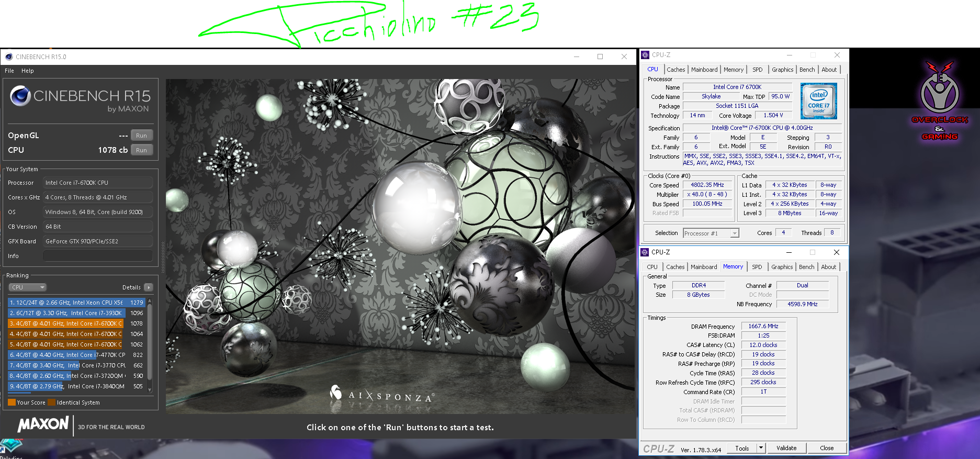Click the Close button in CPU-Z
The width and height of the screenshot is (980, 459).
click(x=827, y=448)
